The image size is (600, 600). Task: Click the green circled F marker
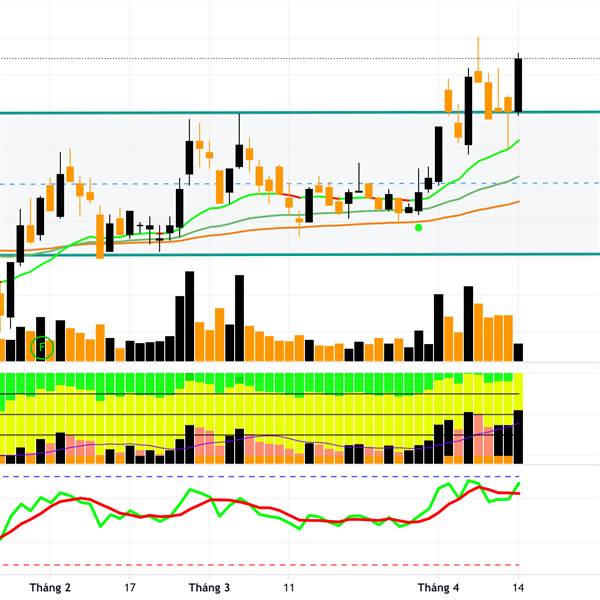42,347
